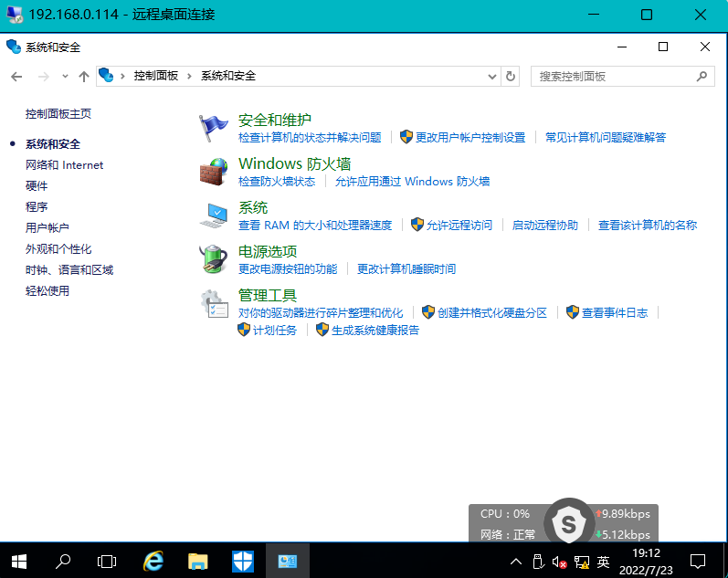
Task: Select 外观和个性化 in the sidebar
Action: tap(58, 249)
